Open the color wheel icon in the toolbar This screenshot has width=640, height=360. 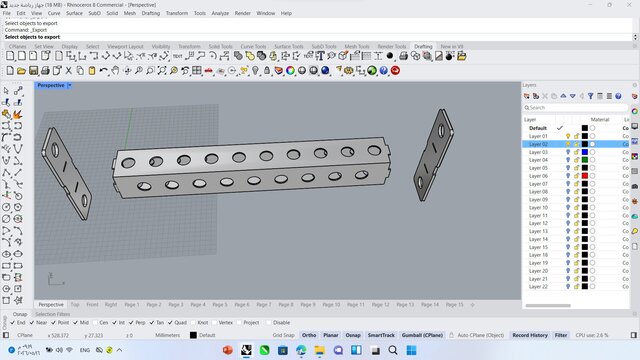pos(290,71)
